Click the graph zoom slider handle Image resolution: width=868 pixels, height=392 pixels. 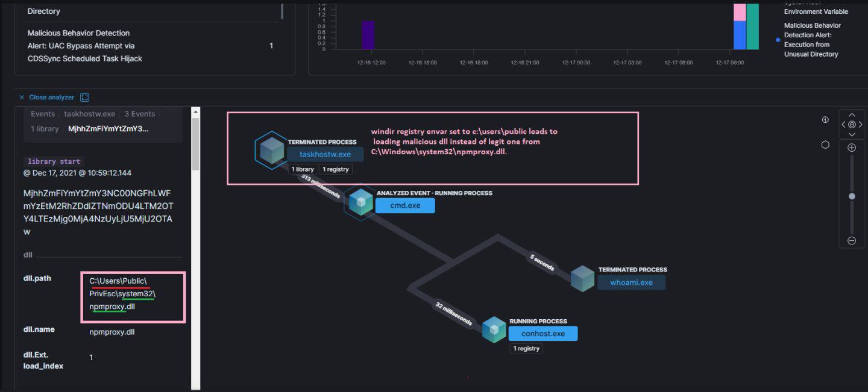click(852, 196)
